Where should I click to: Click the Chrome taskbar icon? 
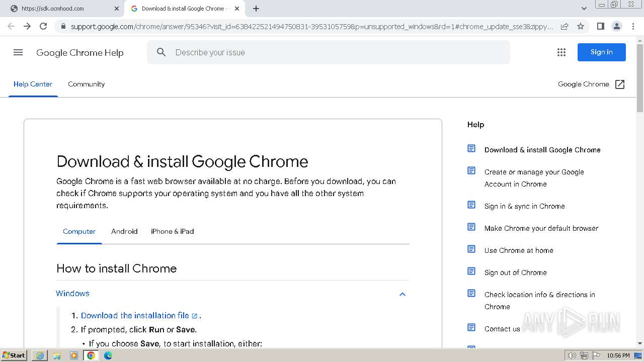point(91,355)
